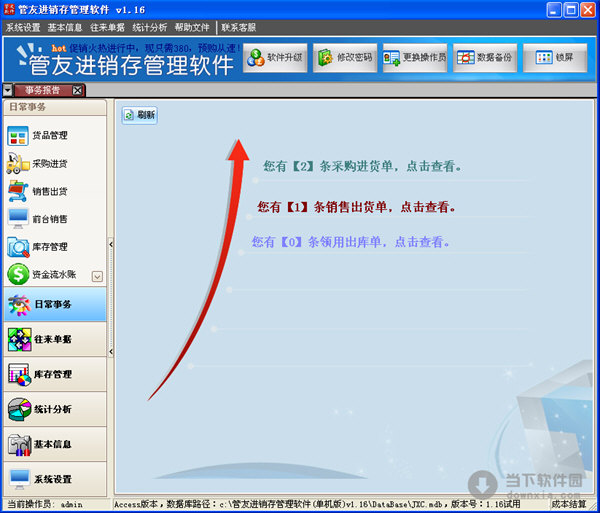Image resolution: width=600 pixels, height=513 pixels.
Task: Open the 系统设置 menu in menu bar
Action: click(23, 28)
